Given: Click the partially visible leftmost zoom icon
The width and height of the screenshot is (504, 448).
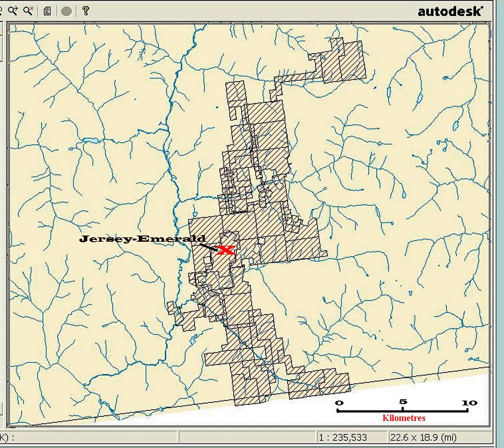Looking at the screenshot, I should pyautogui.click(x=1, y=11).
